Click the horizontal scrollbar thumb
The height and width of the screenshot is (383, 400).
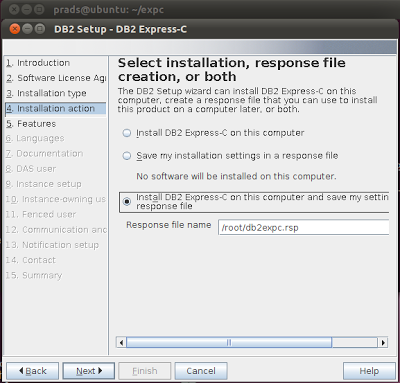(229, 342)
